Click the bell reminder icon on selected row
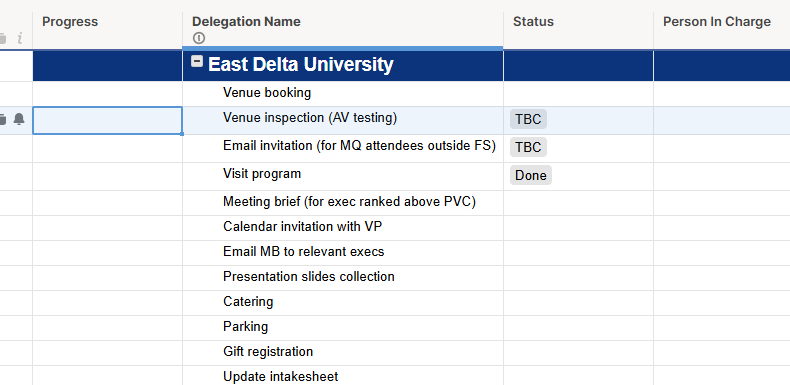 (19, 119)
